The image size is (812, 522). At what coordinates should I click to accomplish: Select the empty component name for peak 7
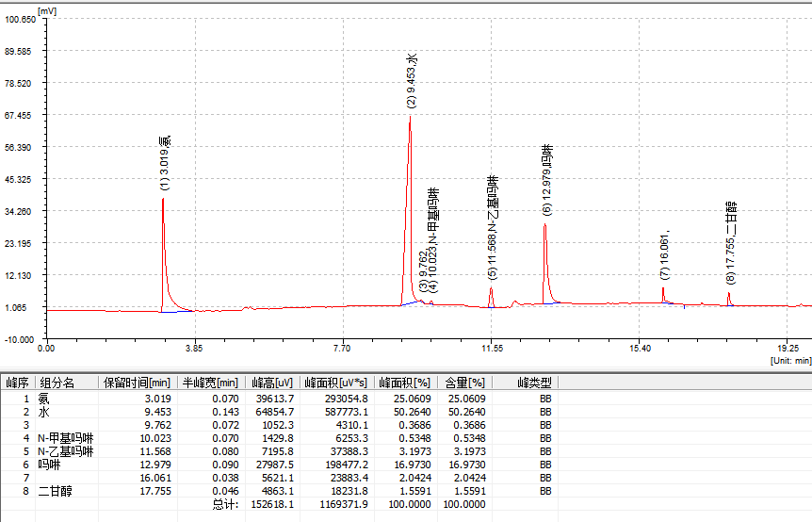(66, 478)
